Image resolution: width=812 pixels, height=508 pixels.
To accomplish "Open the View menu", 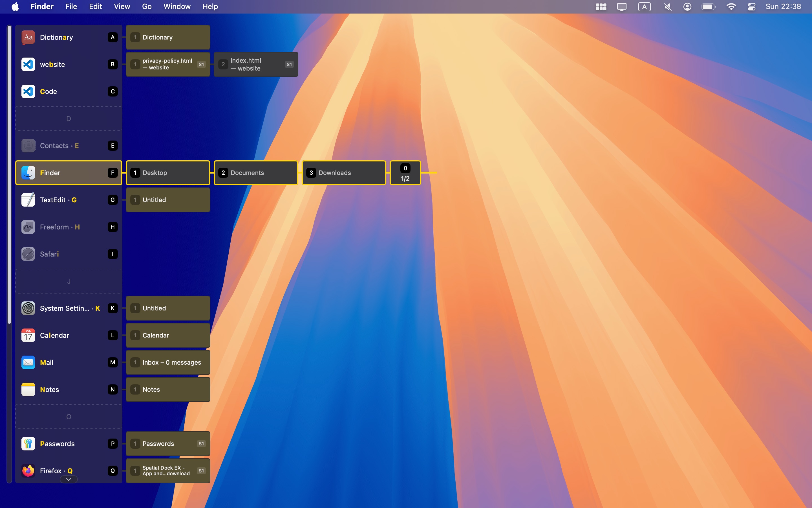I will point(122,6).
